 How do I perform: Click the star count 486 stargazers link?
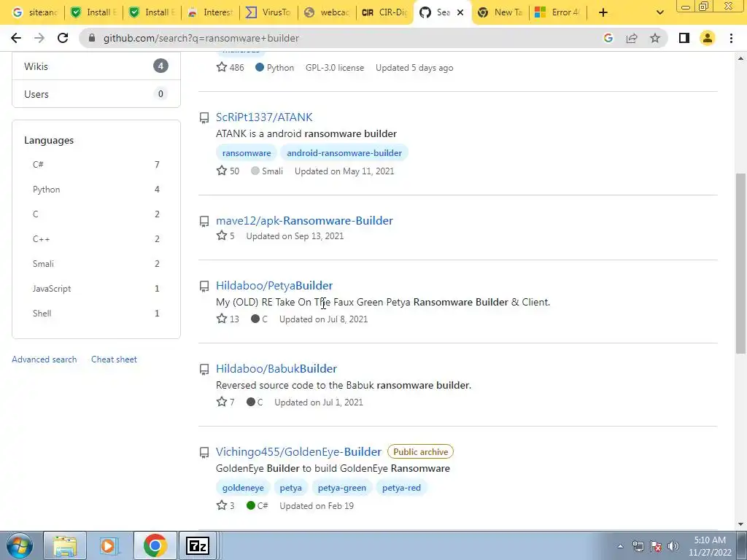(230, 68)
